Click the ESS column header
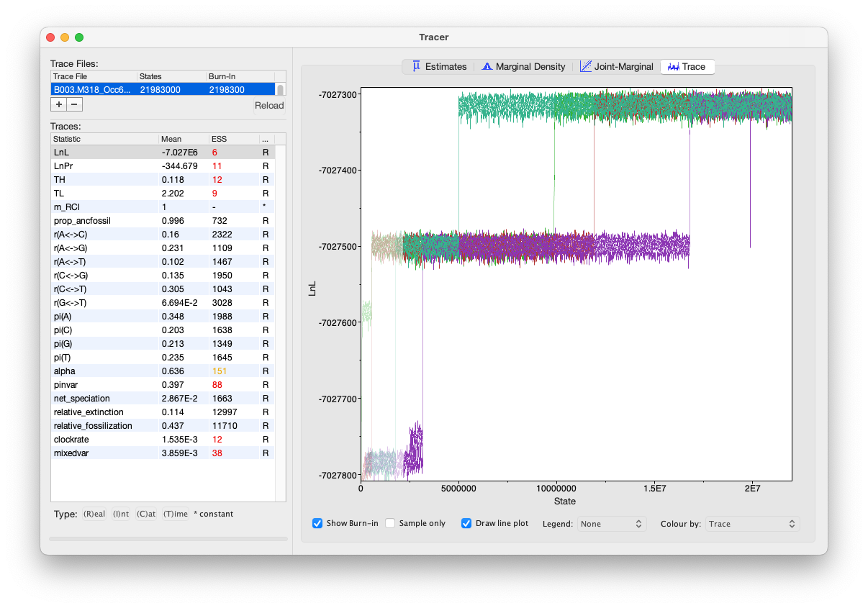The image size is (868, 608). tap(233, 139)
